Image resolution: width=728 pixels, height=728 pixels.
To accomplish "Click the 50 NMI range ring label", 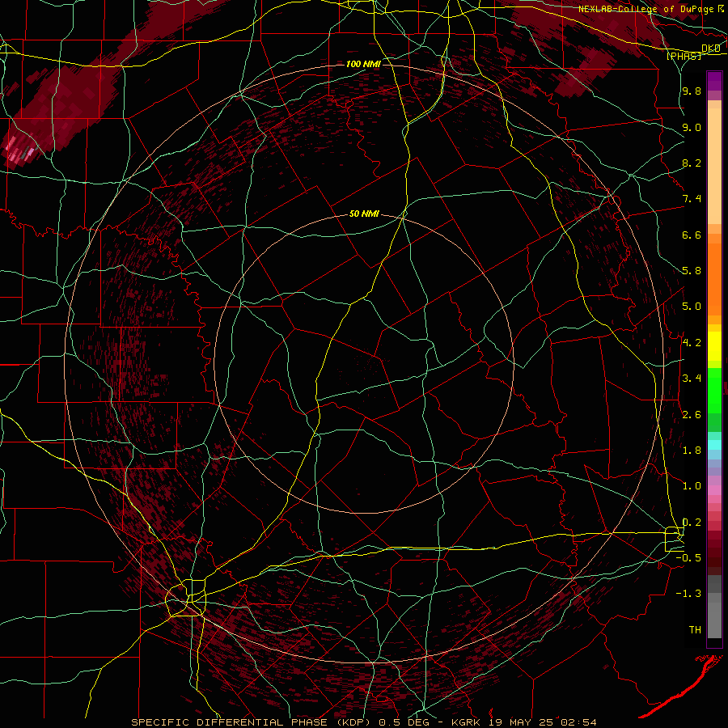I will click(x=365, y=214).
